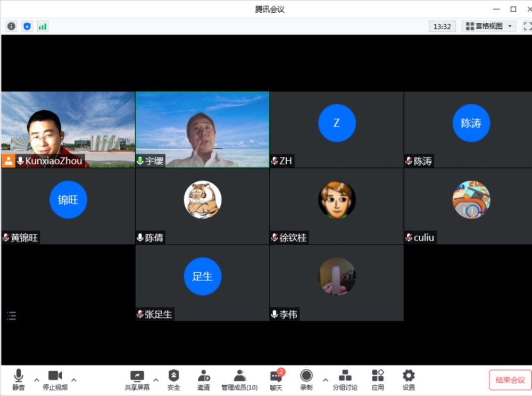Open the list menu icon at lower left

point(12,316)
